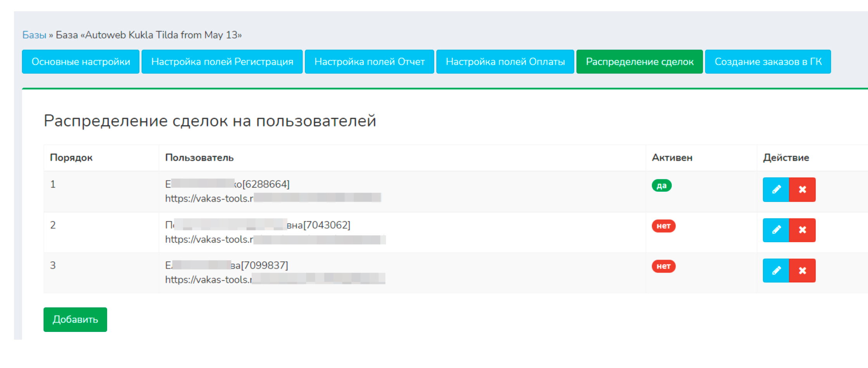
Task: Delete the user in row 1
Action: [802, 189]
